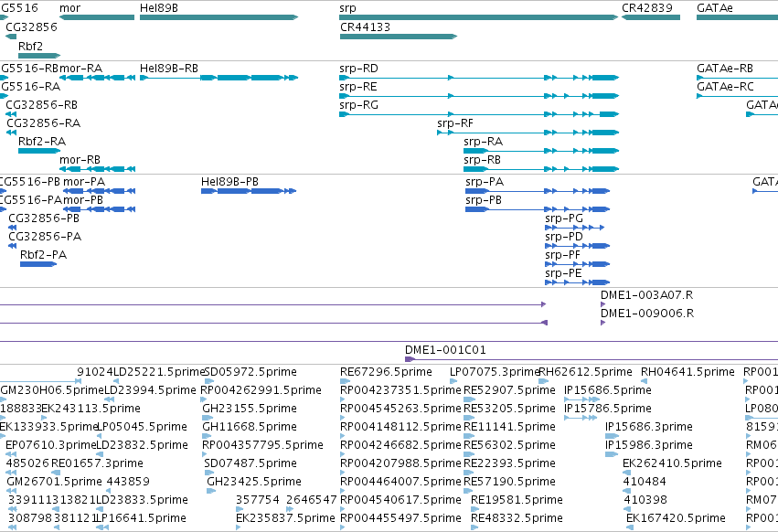Click the Hel89B-PB protein glyph
This screenshot has width=778, height=532.
(249, 191)
